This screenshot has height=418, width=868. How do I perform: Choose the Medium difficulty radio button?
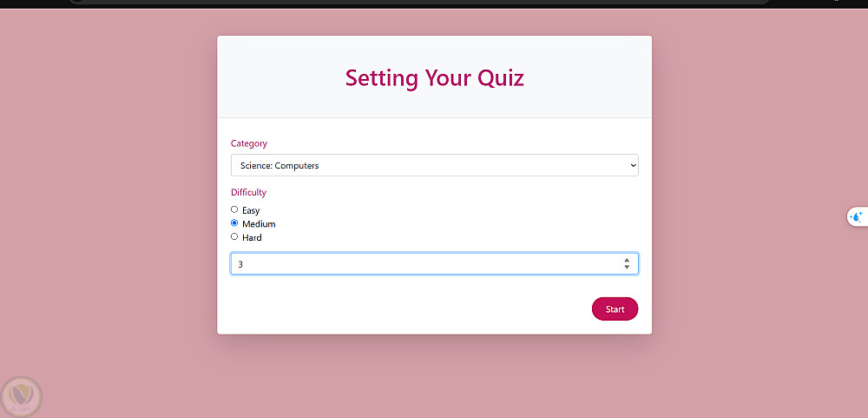tap(234, 223)
